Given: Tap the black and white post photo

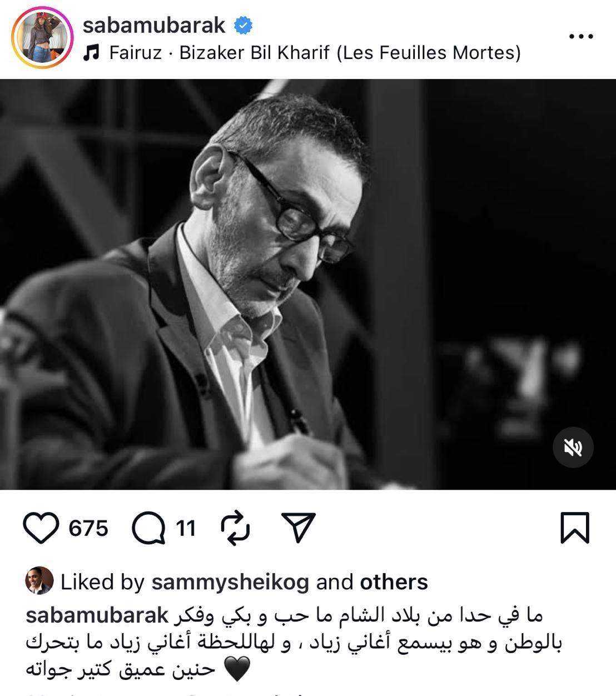Looking at the screenshot, I should coord(308,284).
